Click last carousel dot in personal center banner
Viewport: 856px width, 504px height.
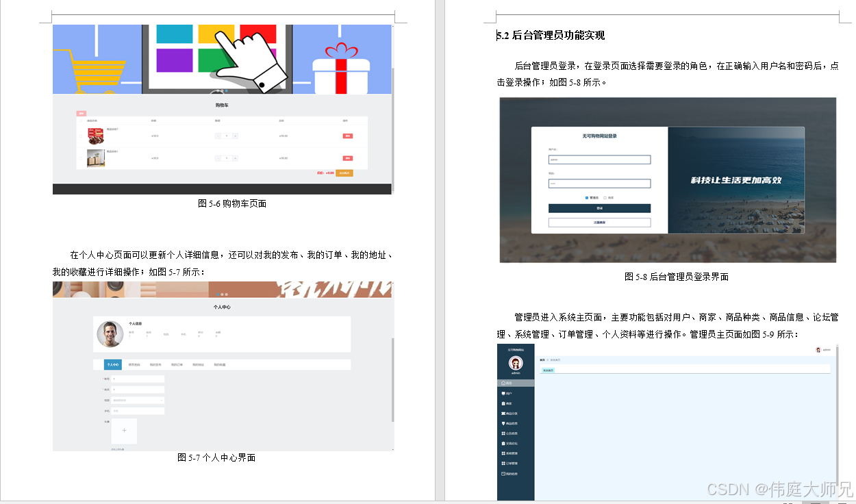click(226, 294)
